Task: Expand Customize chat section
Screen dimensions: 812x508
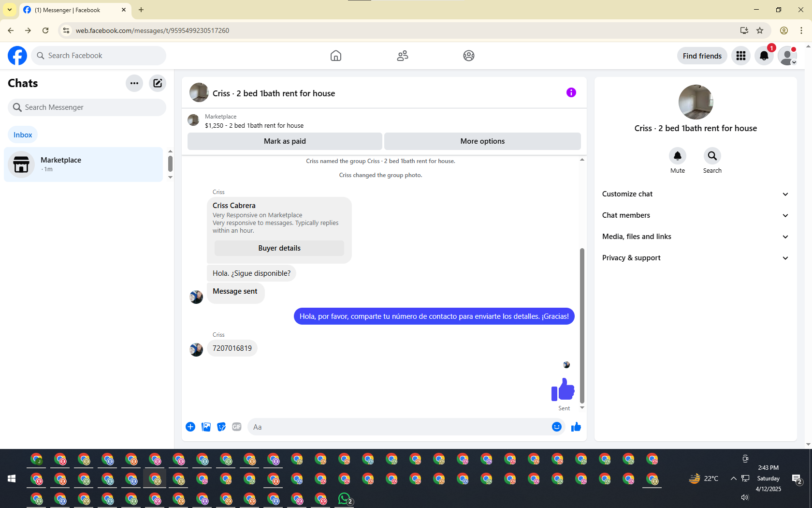Action: 696,194
